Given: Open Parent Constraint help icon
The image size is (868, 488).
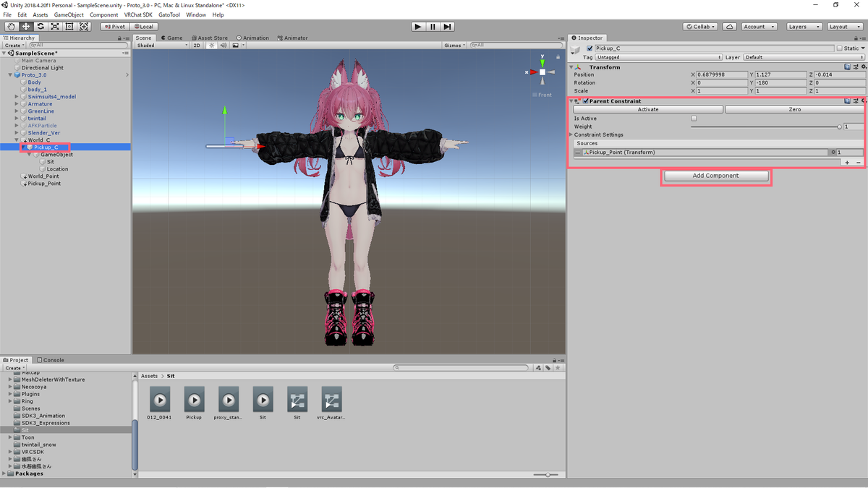Looking at the screenshot, I should [x=848, y=101].
